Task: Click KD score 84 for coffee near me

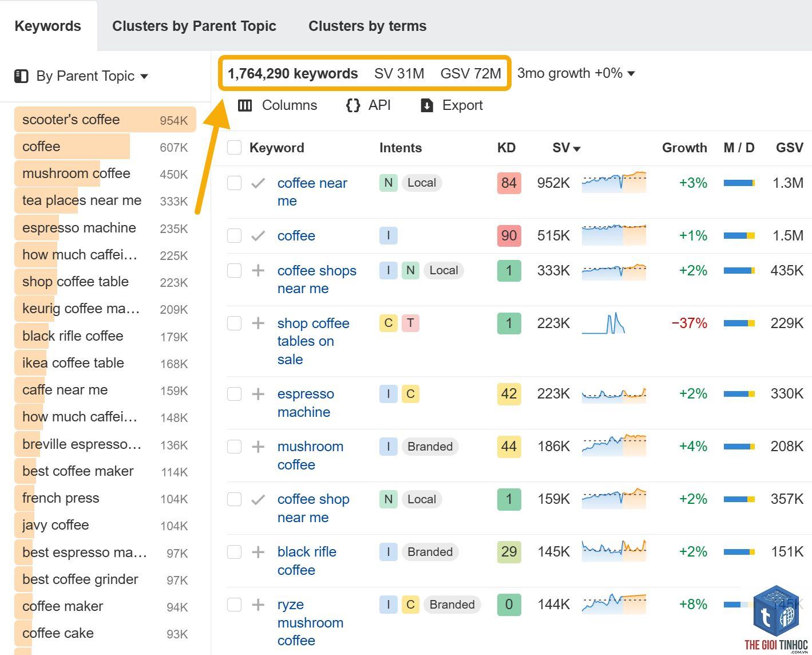Action: pos(509,183)
